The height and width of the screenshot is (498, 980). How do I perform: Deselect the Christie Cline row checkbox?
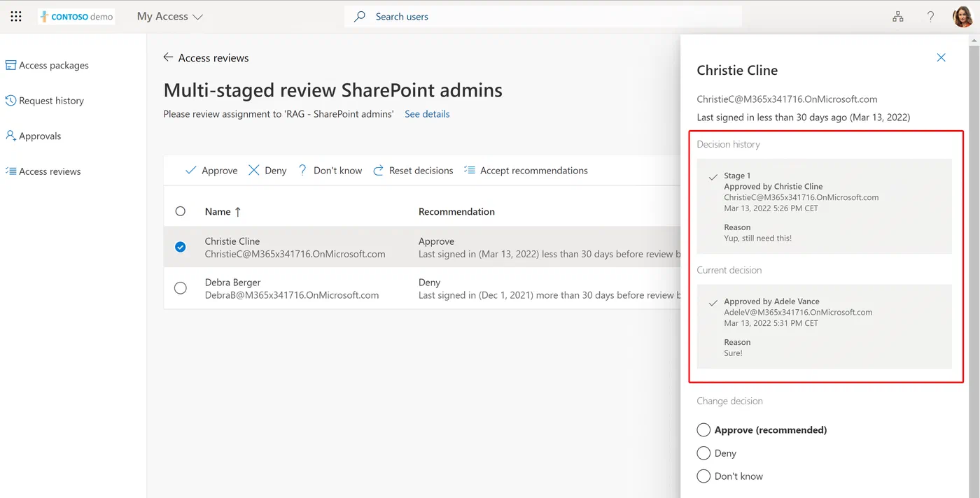click(181, 247)
